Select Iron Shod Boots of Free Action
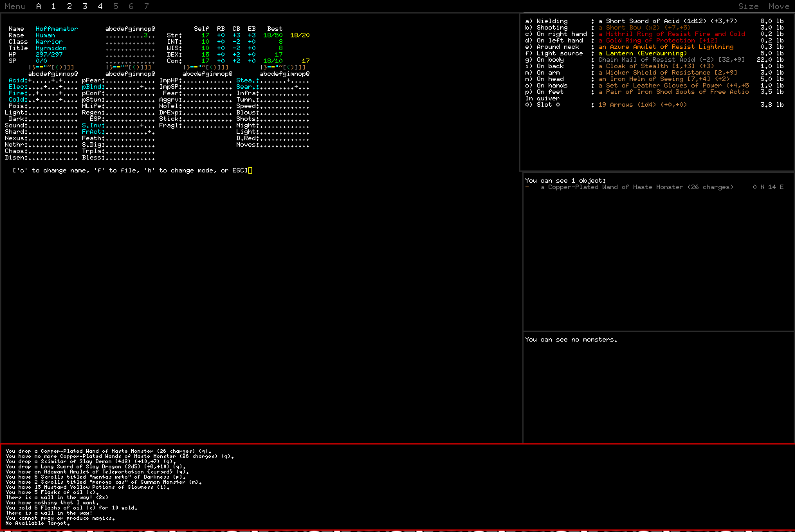795x532 pixels. (673, 92)
